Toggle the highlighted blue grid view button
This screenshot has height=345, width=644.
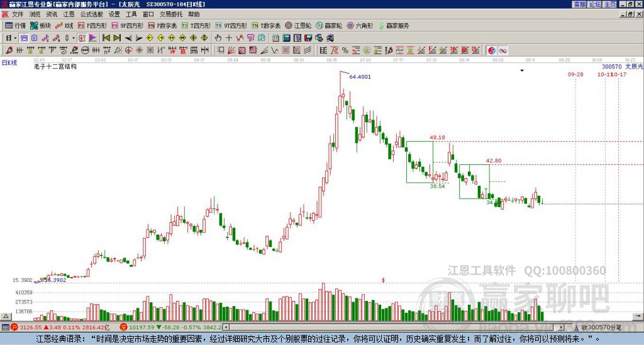25,38
